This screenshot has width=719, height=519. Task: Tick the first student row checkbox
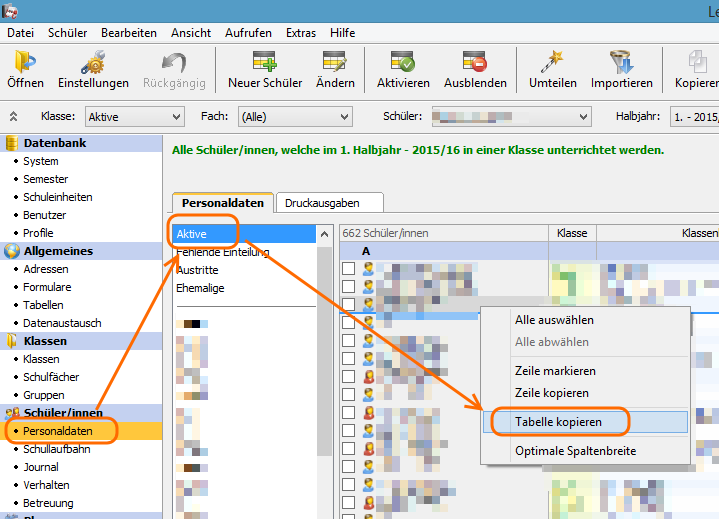pos(349,268)
